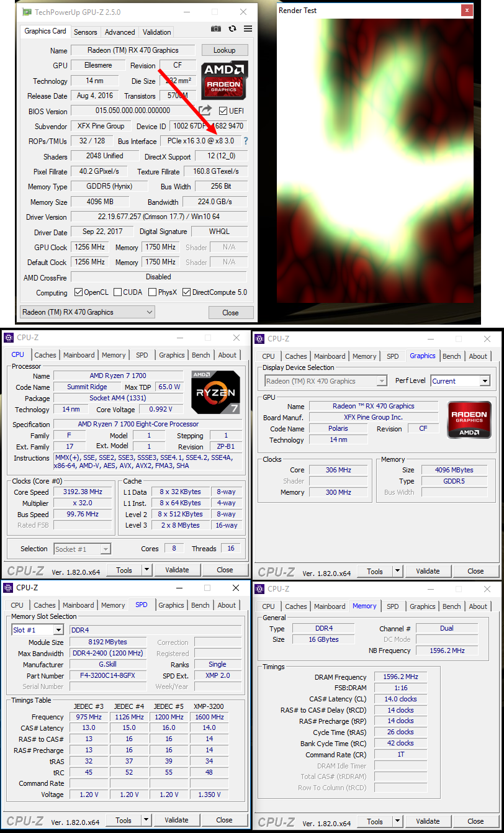504x833 pixels.
Task: Click Validate in the Ryzen CPU window
Action: [177, 570]
